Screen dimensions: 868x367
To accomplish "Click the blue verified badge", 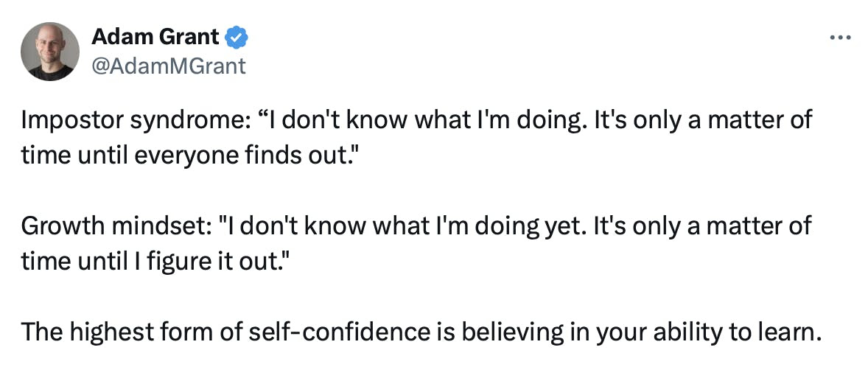I will pos(237,35).
